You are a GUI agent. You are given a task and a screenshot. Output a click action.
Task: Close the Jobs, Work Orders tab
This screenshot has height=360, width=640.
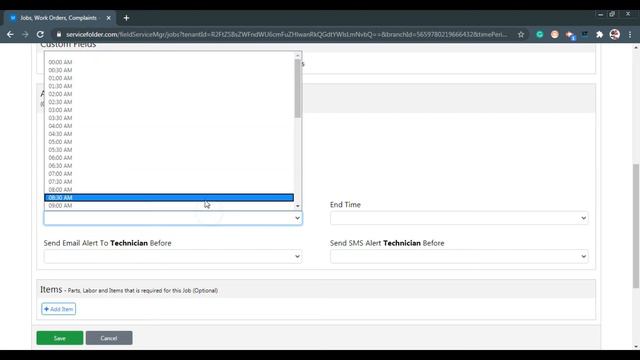click(x=109, y=18)
